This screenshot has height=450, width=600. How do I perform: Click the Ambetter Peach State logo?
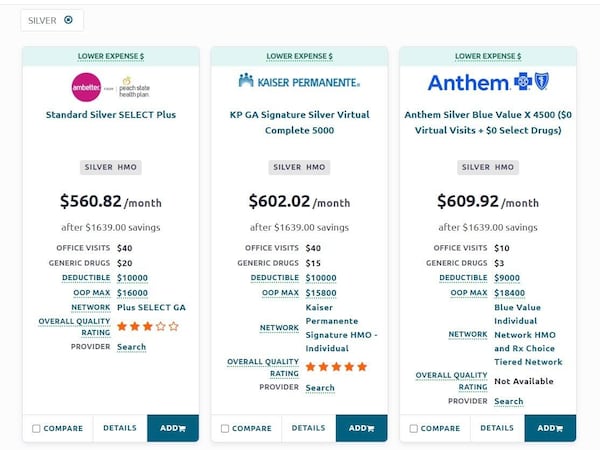point(110,85)
